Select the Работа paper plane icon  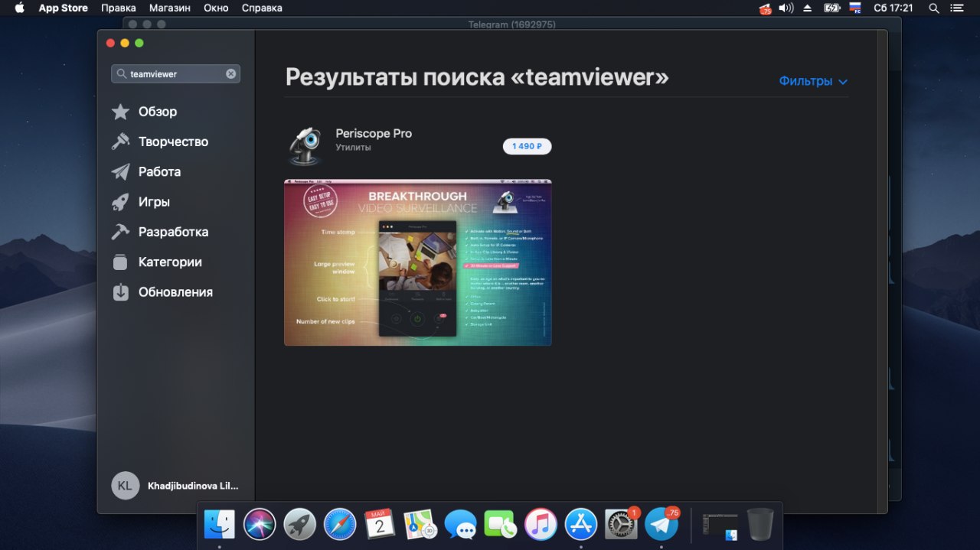120,172
